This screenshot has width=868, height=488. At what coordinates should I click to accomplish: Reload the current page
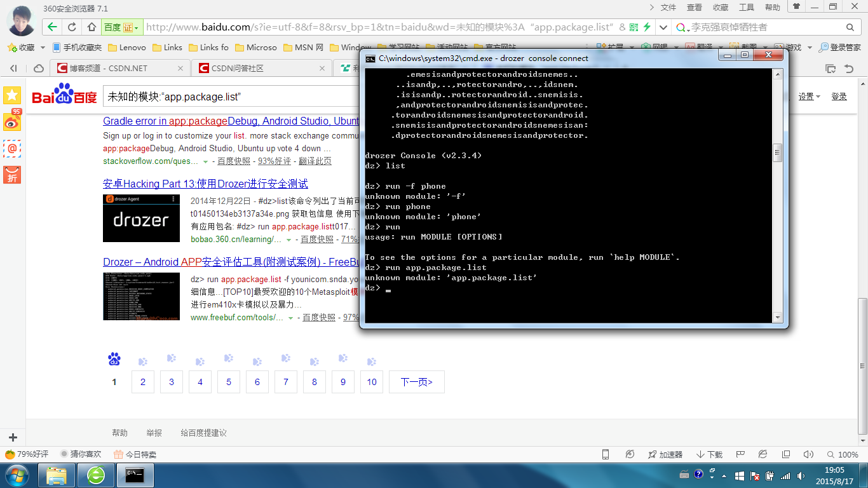72,27
